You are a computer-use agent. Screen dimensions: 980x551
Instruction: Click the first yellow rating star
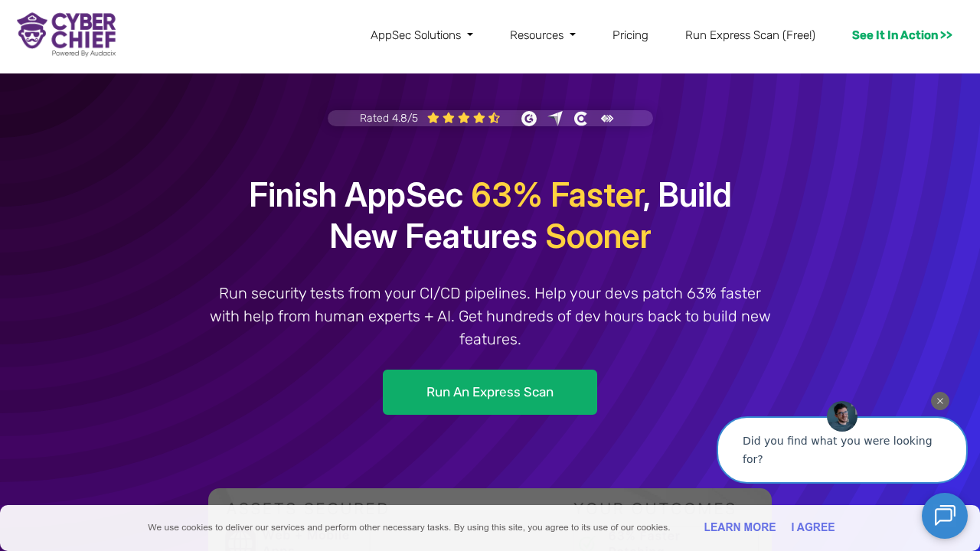[x=433, y=118]
